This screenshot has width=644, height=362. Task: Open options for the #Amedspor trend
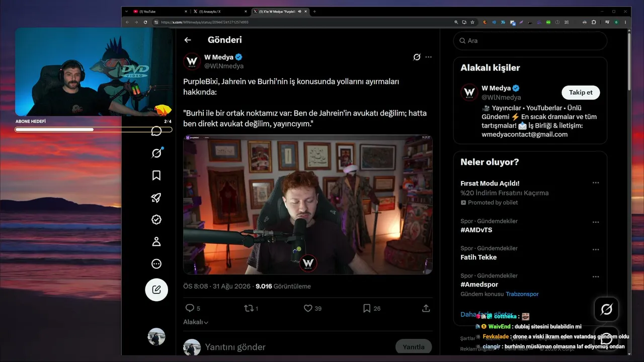596,277
